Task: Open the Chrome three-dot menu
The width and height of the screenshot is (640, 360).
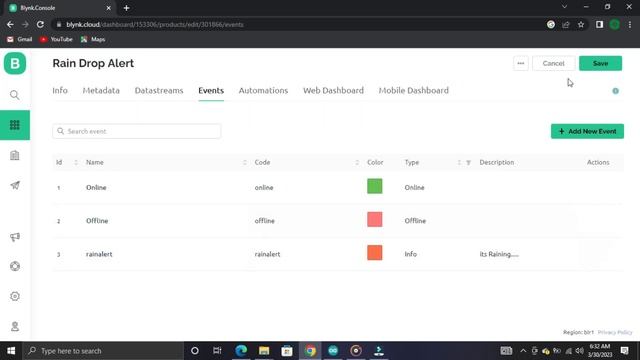Action: click(630, 24)
